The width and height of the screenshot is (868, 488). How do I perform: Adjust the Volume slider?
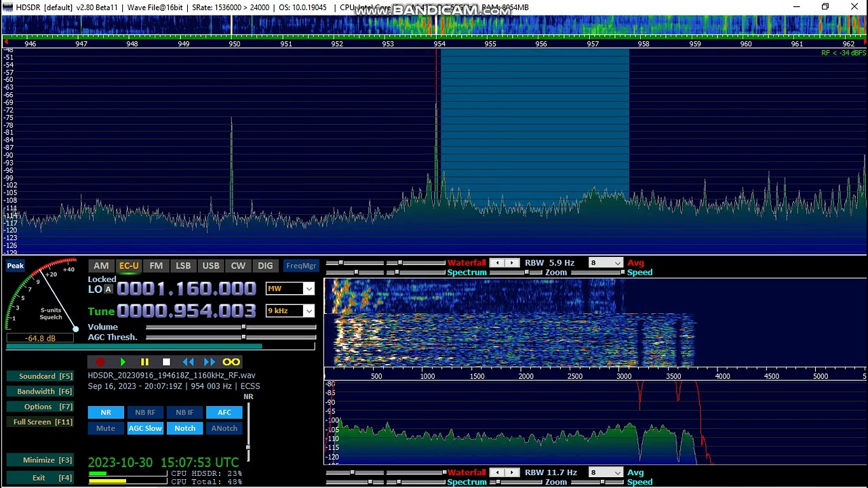[x=231, y=327]
